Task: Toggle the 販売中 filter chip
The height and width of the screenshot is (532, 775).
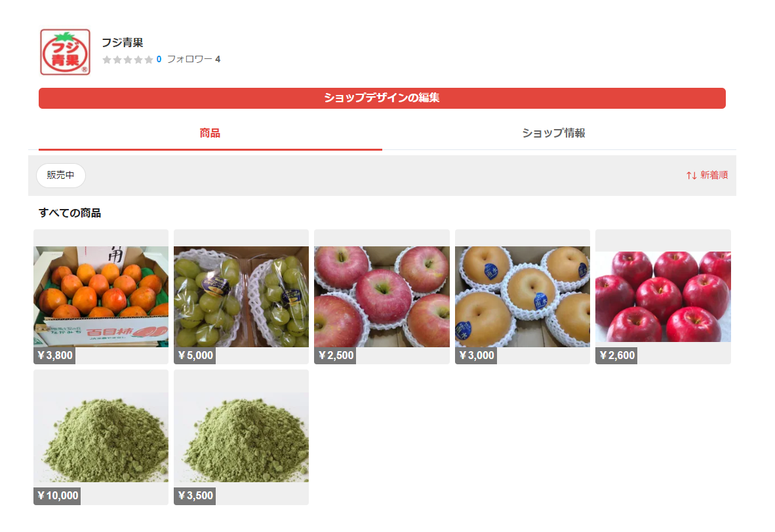Action: (x=61, y=176)
